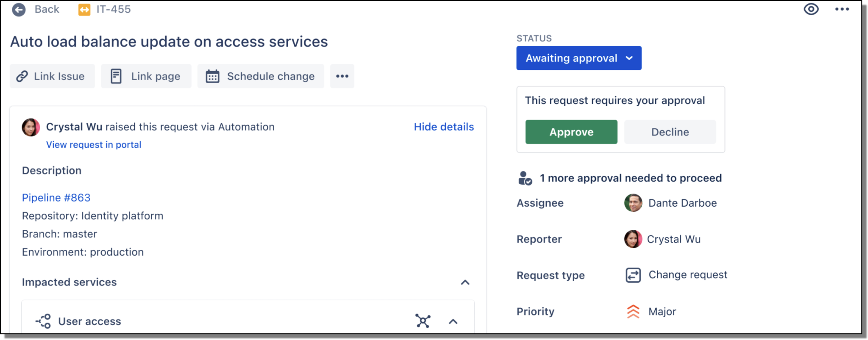The height and width of the screenshot is (340, 868).
Task: Click Dante Darboe assignee avatar
Action: 633,203
